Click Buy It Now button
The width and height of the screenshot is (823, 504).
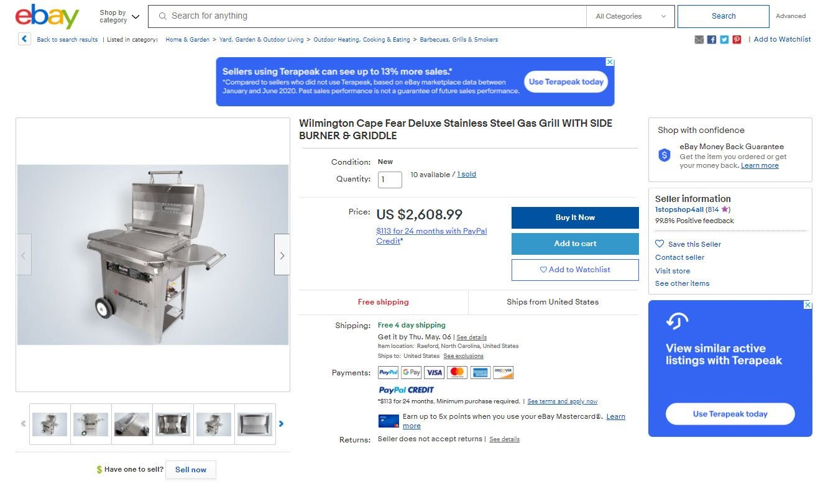[575, 218]
